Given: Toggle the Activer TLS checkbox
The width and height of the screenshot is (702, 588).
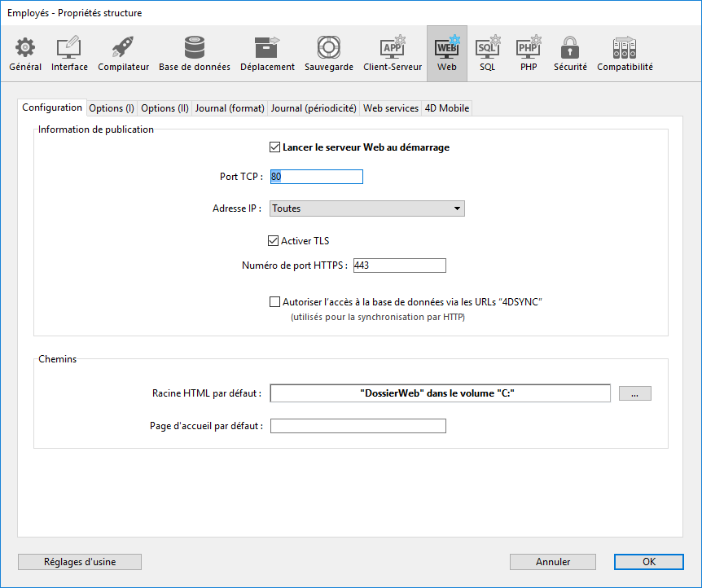Looking at the screenshot, I should pyautogui.click(x=274, y=240).
